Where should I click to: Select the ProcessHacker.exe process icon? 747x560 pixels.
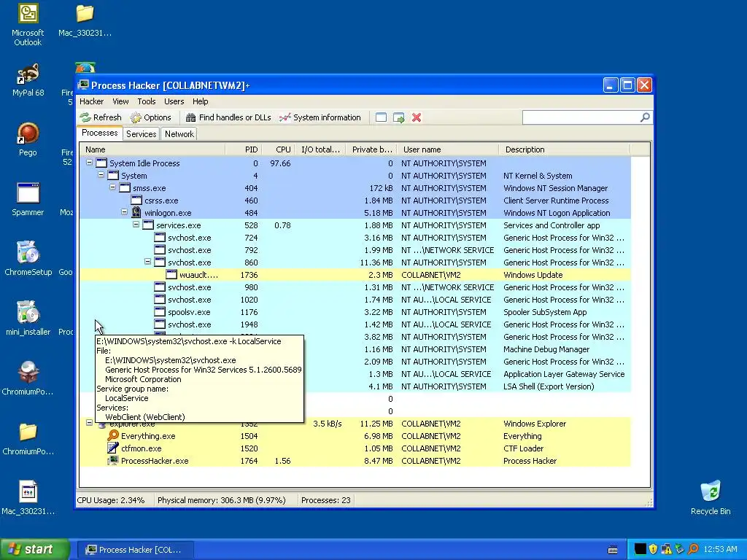pyautogui.click(x=113, y=461)
